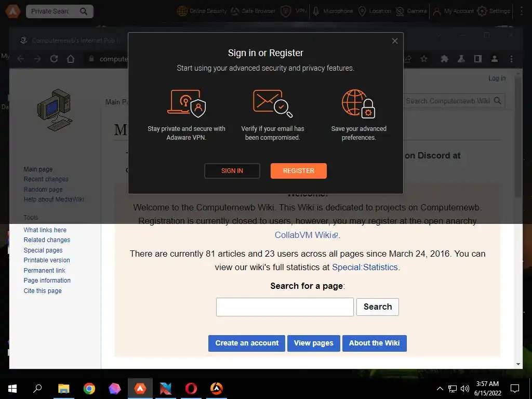Open the Camera control

coord(411,11)
